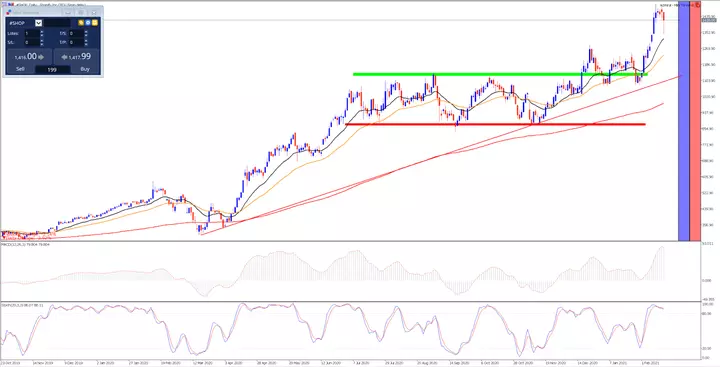
Task: Increase the Lots value with up arrow
Action: click(42, 32)
